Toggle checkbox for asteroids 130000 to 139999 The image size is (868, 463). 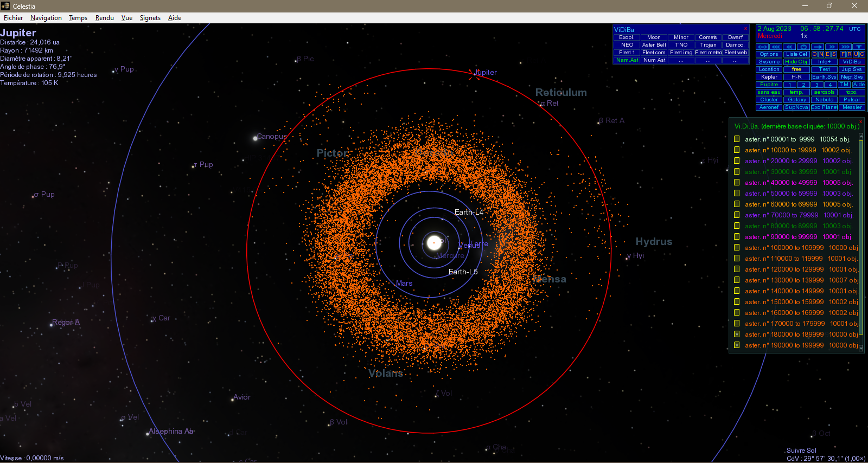(737, 280)
